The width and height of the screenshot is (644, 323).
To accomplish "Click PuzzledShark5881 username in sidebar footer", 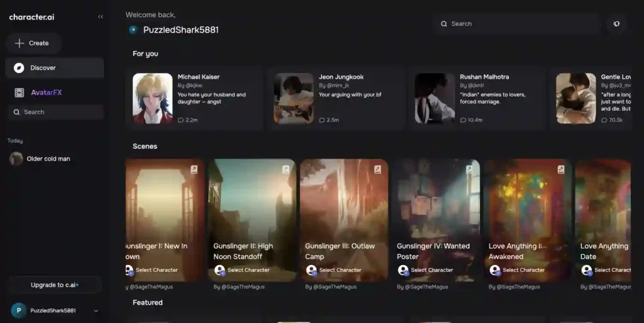I will tap(53, 310).
